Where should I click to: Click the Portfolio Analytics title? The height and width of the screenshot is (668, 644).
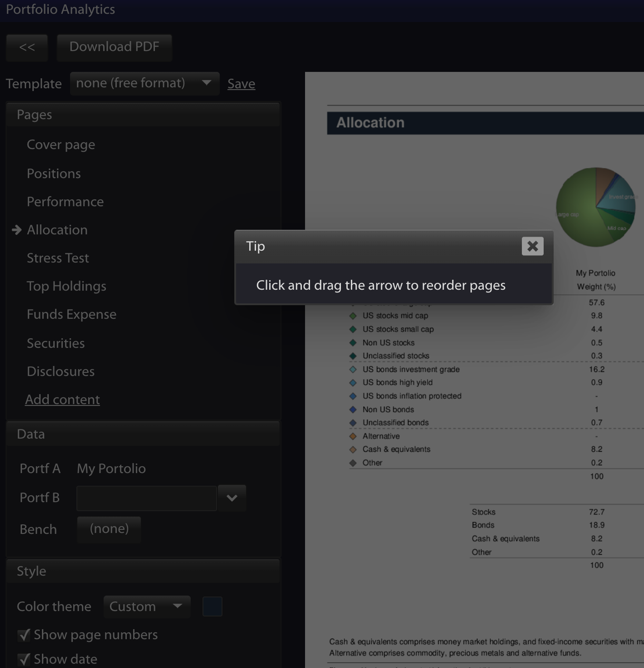(x=60, y=9)
